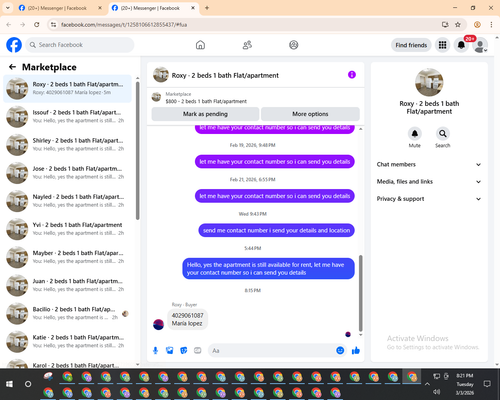Open the Facebook menu grid icon

coord(442,45)
